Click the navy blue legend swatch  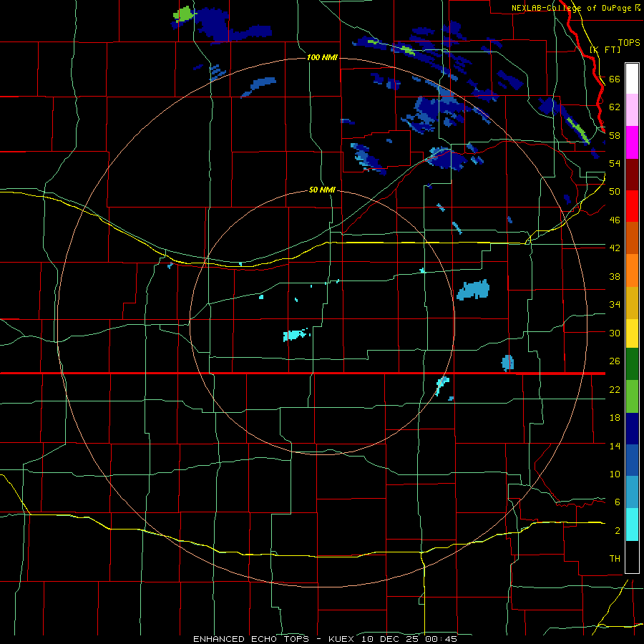coord(632,429)
